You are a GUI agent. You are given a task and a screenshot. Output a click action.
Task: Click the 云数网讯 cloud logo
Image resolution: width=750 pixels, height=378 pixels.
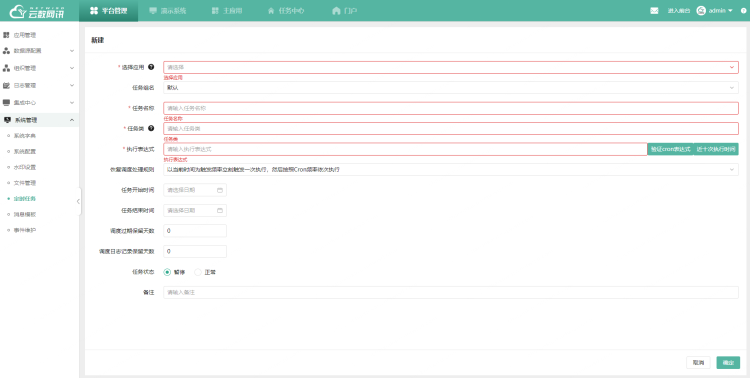click(37, 10)
